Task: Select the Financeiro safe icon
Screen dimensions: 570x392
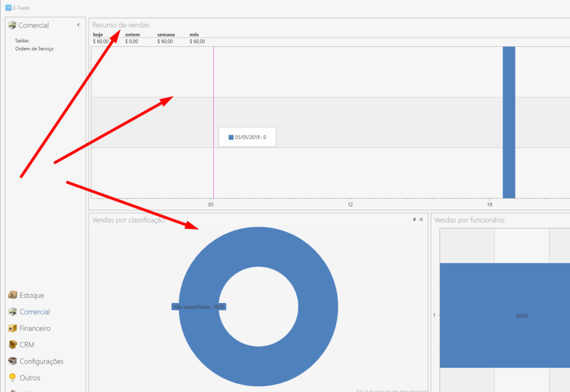Action: tap(12, 329)
